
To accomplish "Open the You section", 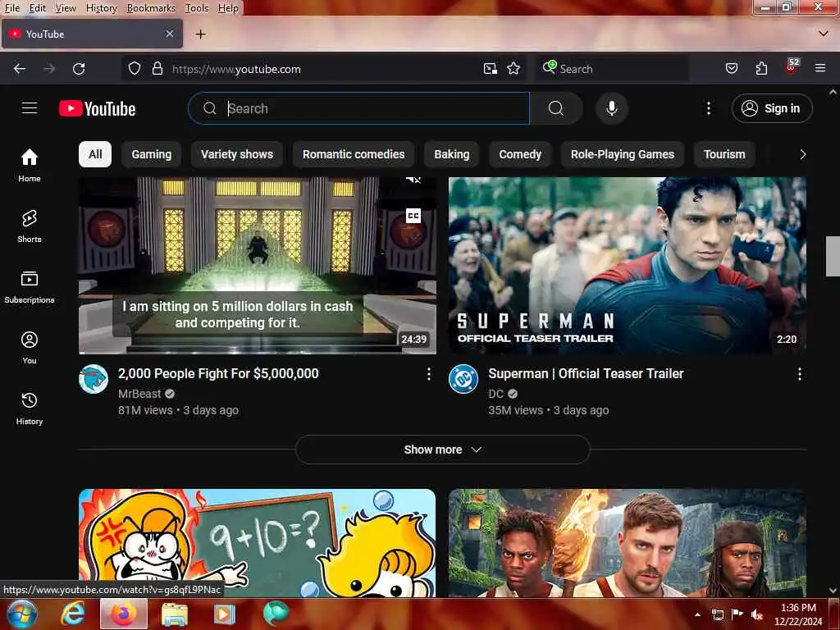I will pyautogui.click(x=30, y=348).
